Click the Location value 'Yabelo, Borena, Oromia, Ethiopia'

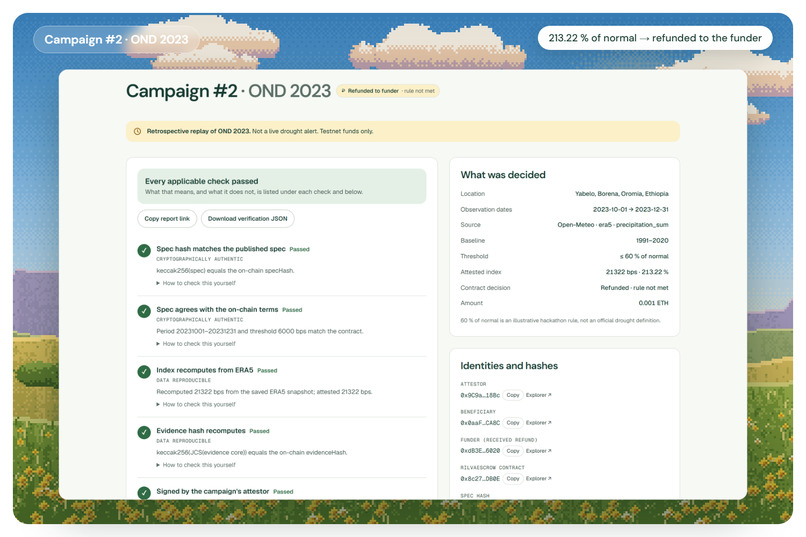[621, 194]
